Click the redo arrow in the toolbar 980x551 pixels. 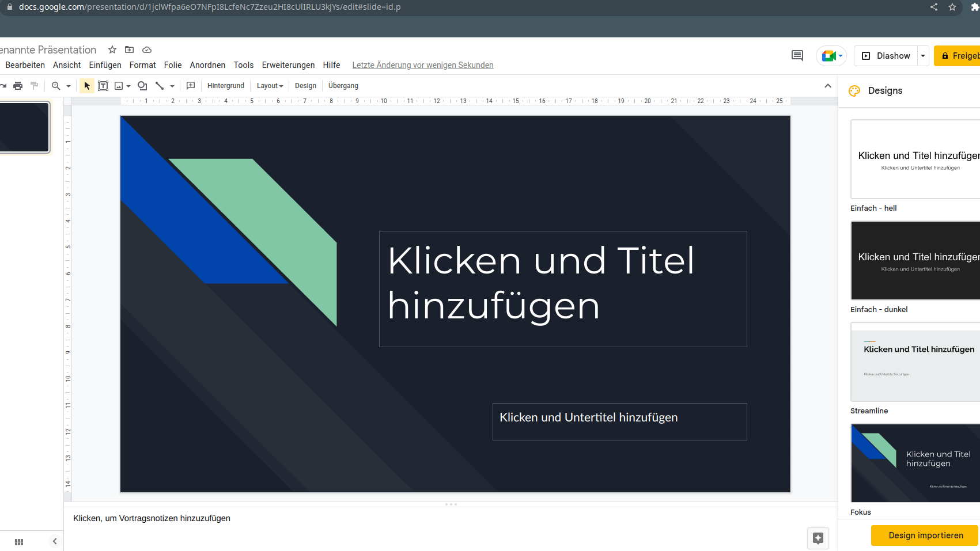(3, 86)
